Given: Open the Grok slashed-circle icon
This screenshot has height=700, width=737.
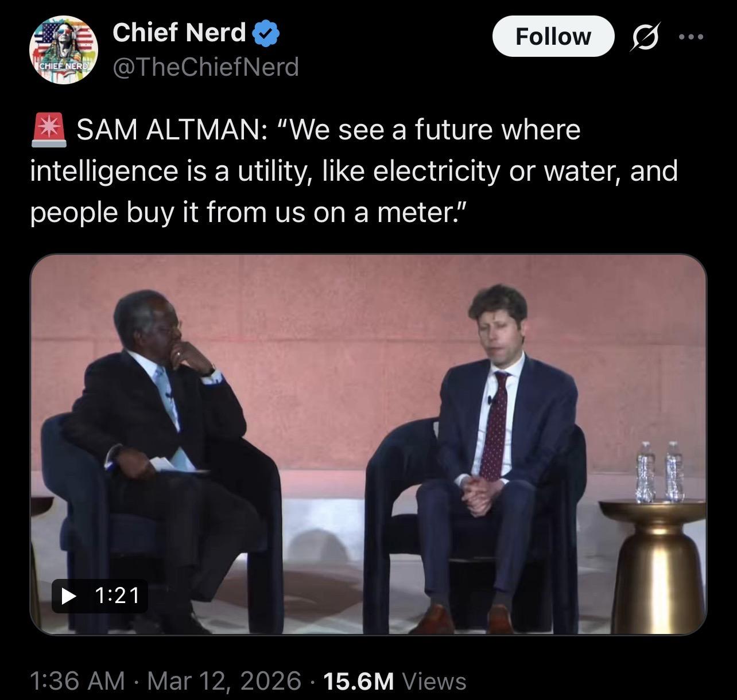Looking at the screenshot, I should [645, 37].
